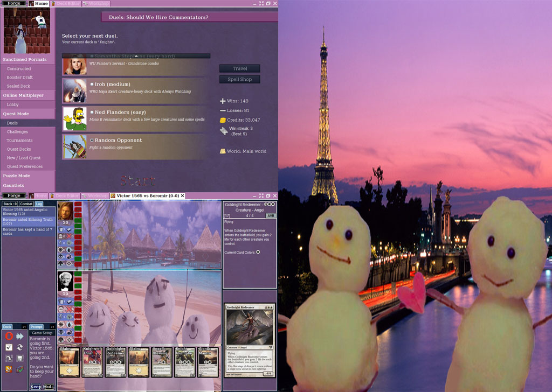
Task: Click the World: Main world map icon
Action: click(223, 151)
